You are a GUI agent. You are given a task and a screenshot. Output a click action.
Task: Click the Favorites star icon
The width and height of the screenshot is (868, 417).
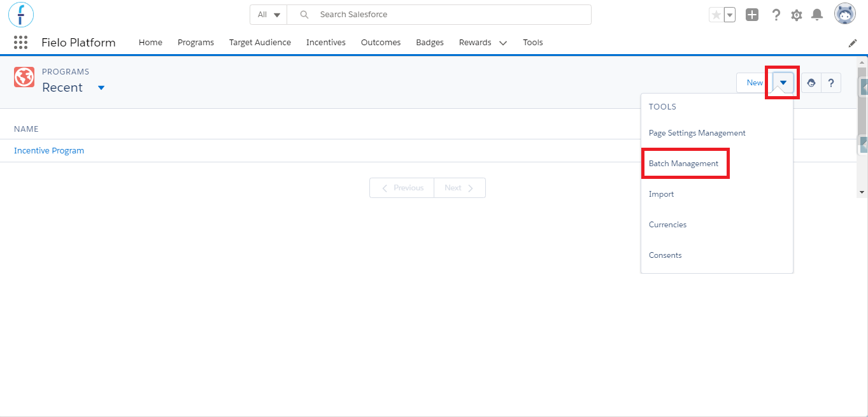[716, 15]
